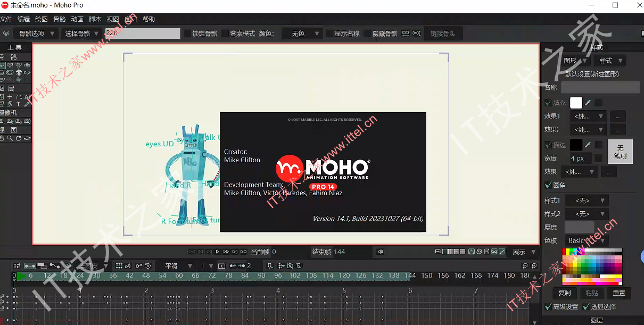Open the 动画 menu
This screenshot has width=644, height=325.
click(77, 19)
